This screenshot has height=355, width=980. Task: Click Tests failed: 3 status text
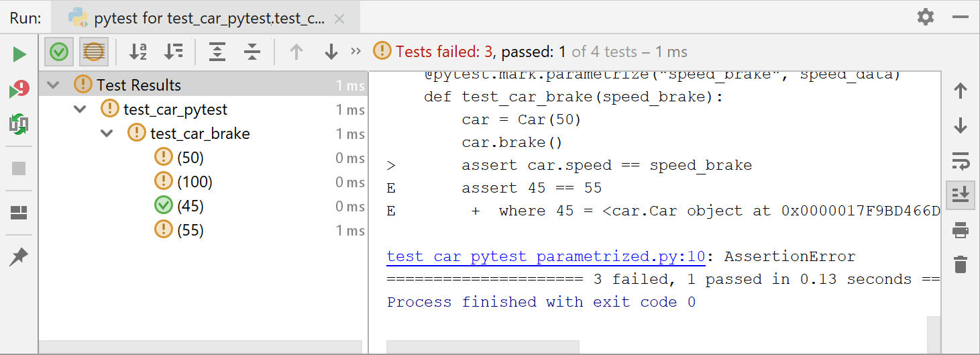click(x=444, y=52)
